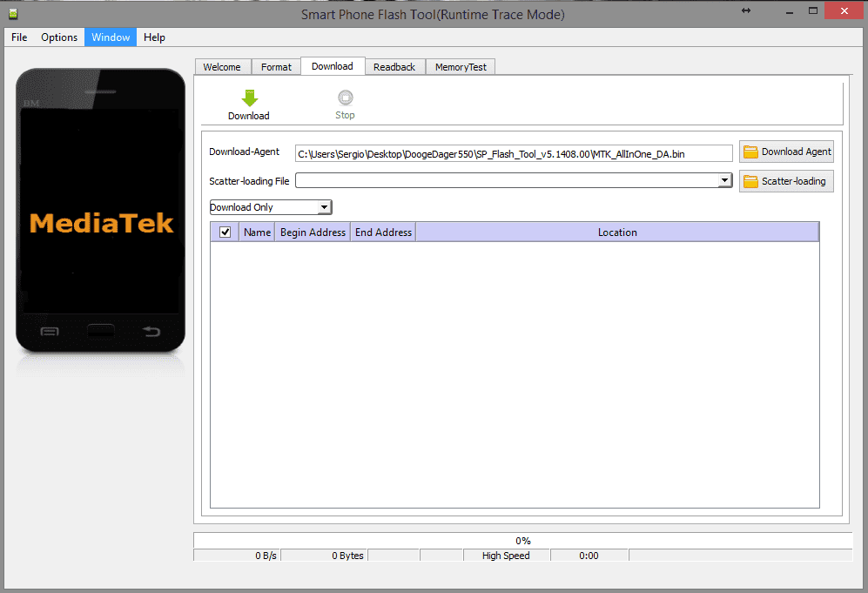Click the 0% progress bar
868x593 pixels.
523,541
